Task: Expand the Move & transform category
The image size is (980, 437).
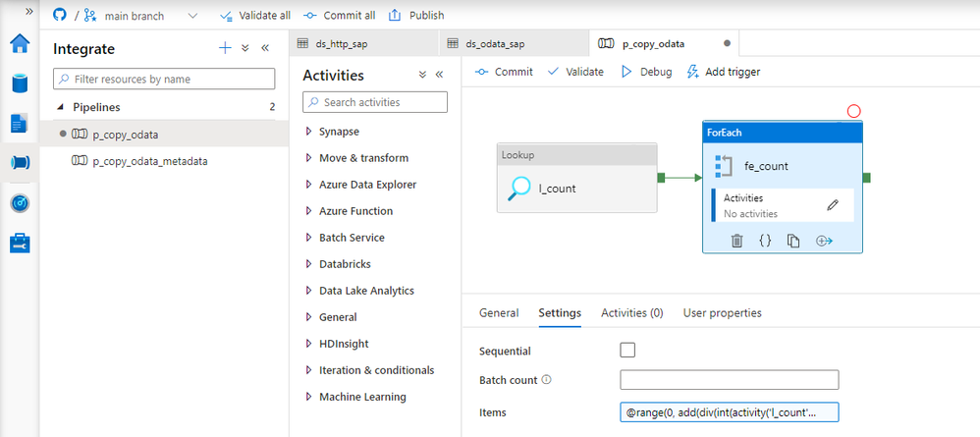Action: (363, 158)
